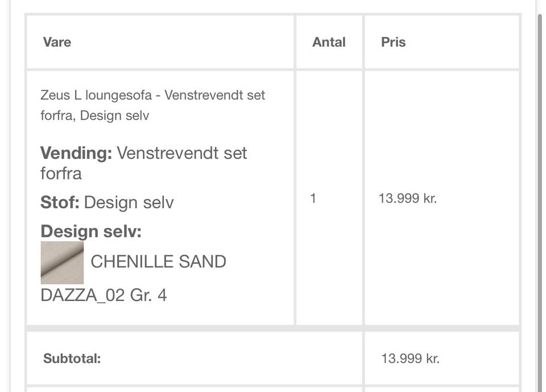Click the bold 'Design selv:' heading
The image size is (546, 392).
[91, 232]
